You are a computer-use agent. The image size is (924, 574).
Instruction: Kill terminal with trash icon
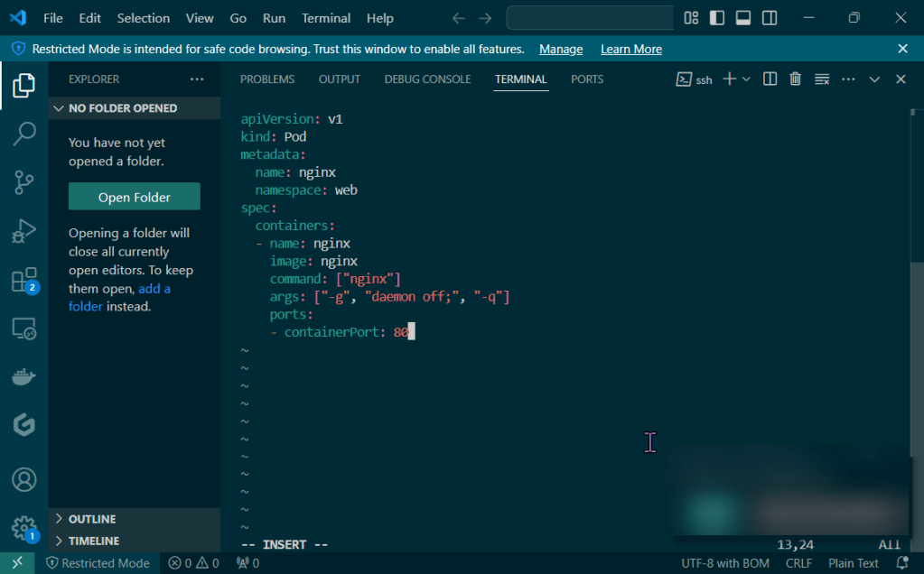pos(795,79)
